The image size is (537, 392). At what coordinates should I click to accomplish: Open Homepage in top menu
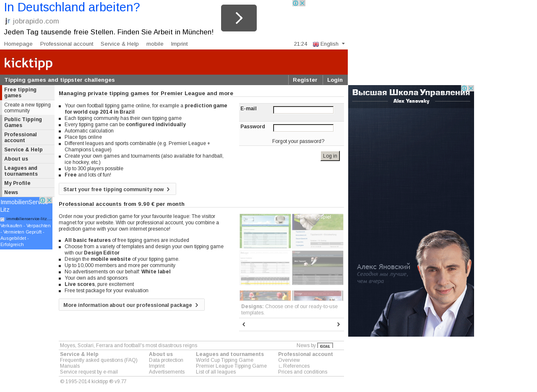click(x=18, y=44)
